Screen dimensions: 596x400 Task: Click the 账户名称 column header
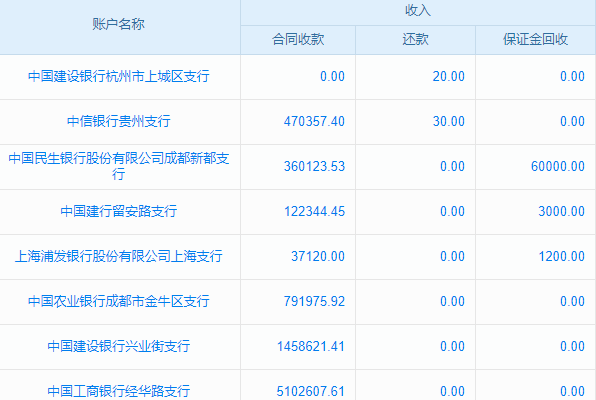tap(119, 24)
